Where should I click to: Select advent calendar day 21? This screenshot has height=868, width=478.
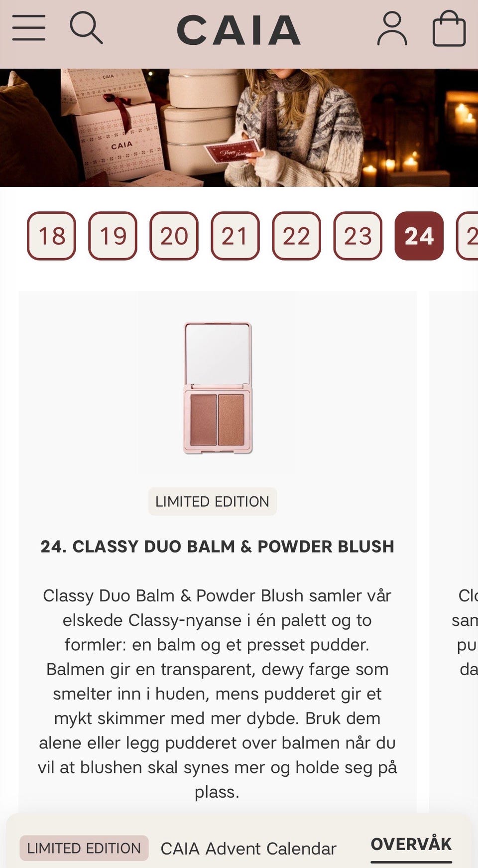(236, 236)
